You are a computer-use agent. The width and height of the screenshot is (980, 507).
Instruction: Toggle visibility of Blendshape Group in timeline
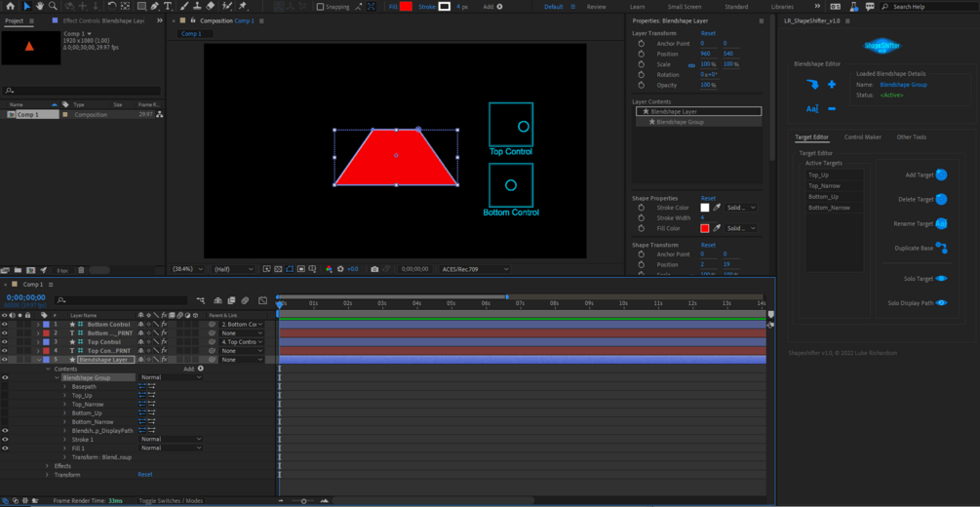(x=5, y=377)
